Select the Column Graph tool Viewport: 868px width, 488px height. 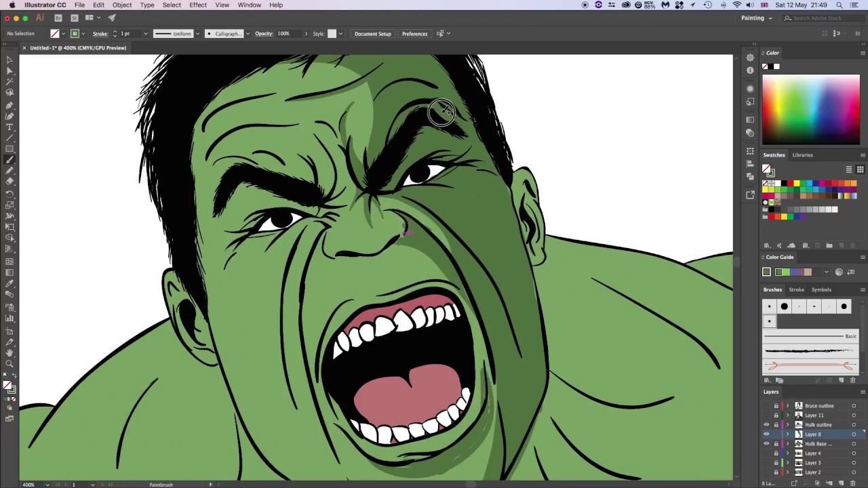pos(9,318)
